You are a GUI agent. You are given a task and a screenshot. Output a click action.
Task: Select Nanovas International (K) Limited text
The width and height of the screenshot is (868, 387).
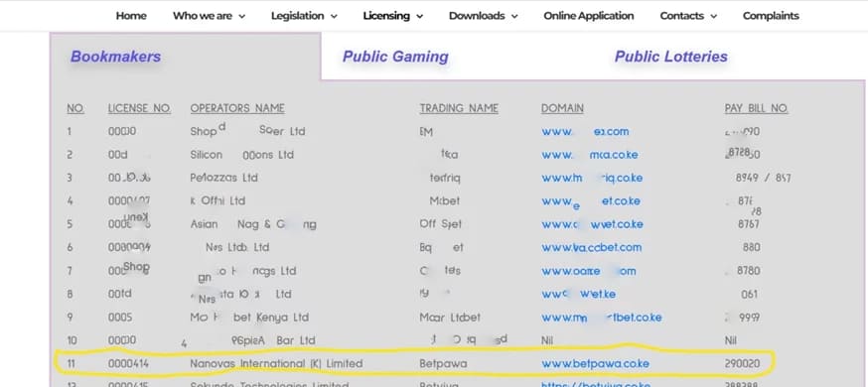(276, 364)
